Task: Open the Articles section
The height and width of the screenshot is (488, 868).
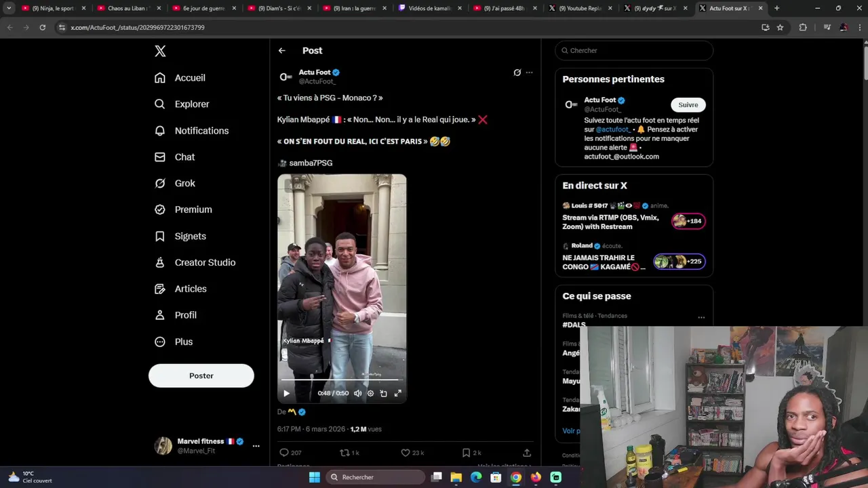Action: point(180,289)
